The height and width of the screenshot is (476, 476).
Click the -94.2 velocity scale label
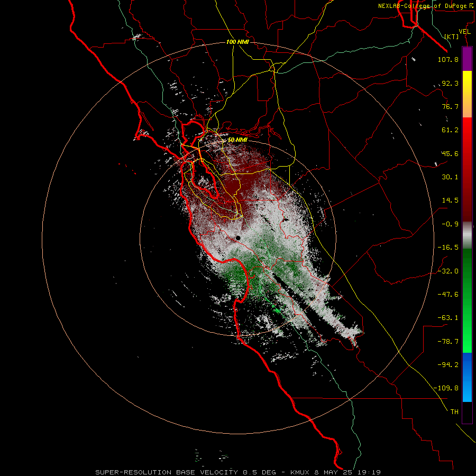pyautogui.click(x=448, y=364)
